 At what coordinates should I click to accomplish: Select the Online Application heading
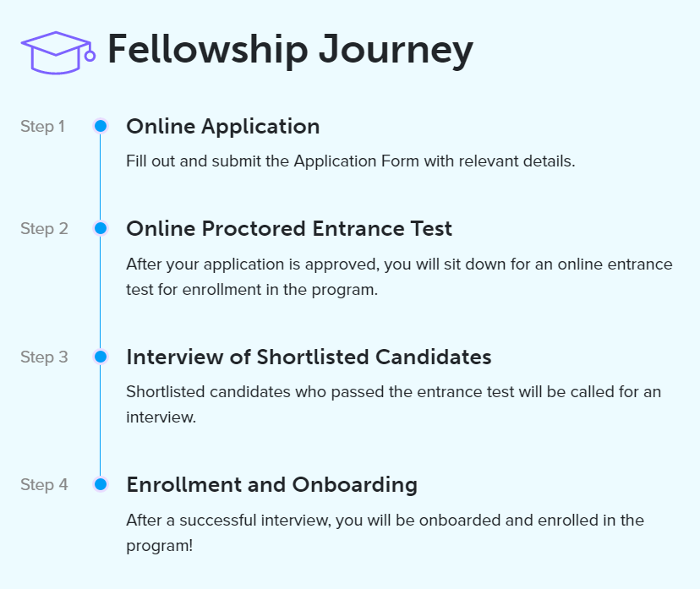point(223,127)
